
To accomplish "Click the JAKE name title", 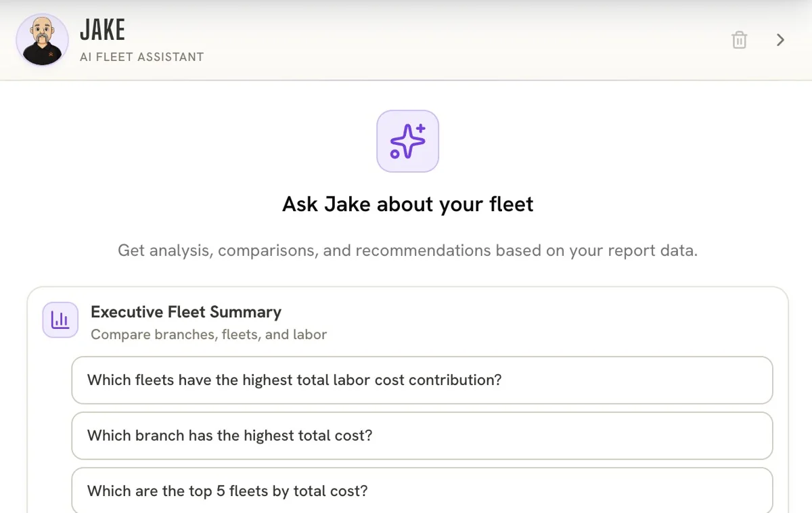I will [x=103, y=30].
